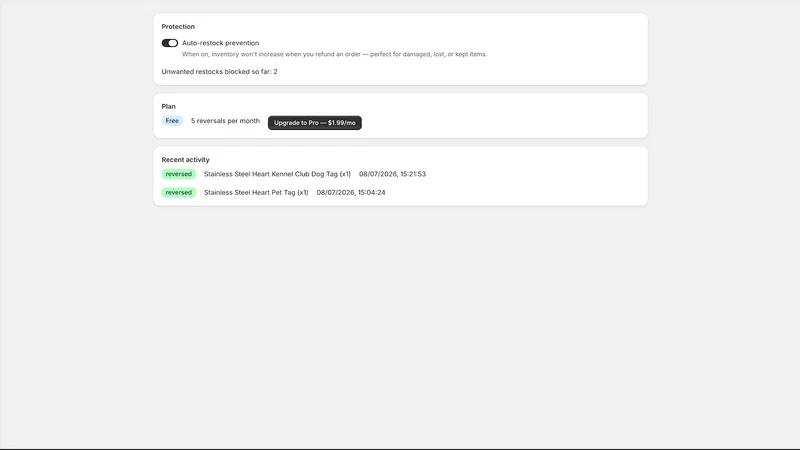Select the Free plan badge
The image size is (800, 450).
(172, 121)
